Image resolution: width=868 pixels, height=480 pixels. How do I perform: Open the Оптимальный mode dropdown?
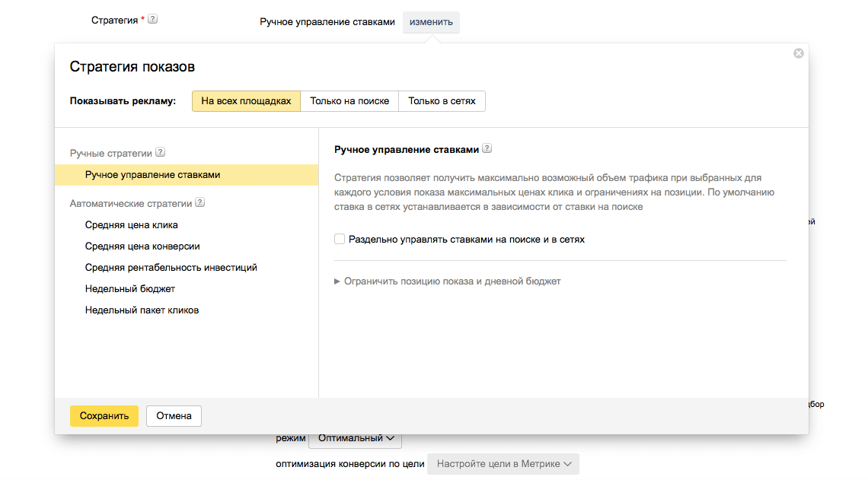point(356,438)
